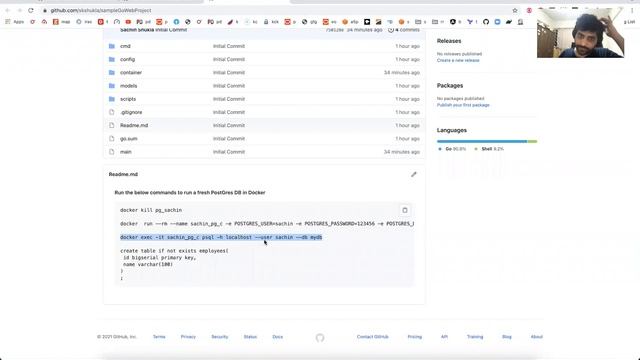640x360 pixels.
Task: Open About in the footer
Action: point(537,337)
